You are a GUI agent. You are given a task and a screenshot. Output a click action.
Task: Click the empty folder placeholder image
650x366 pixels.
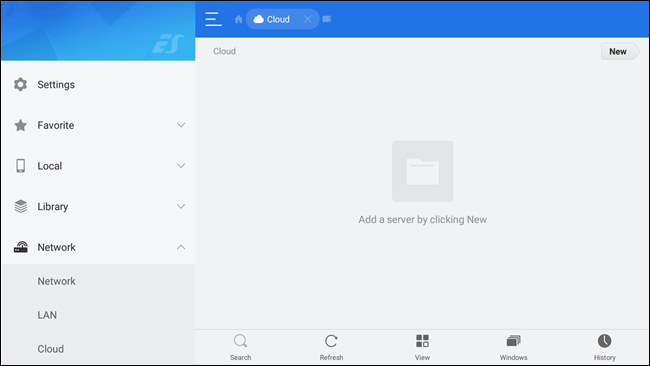point(422,171)
